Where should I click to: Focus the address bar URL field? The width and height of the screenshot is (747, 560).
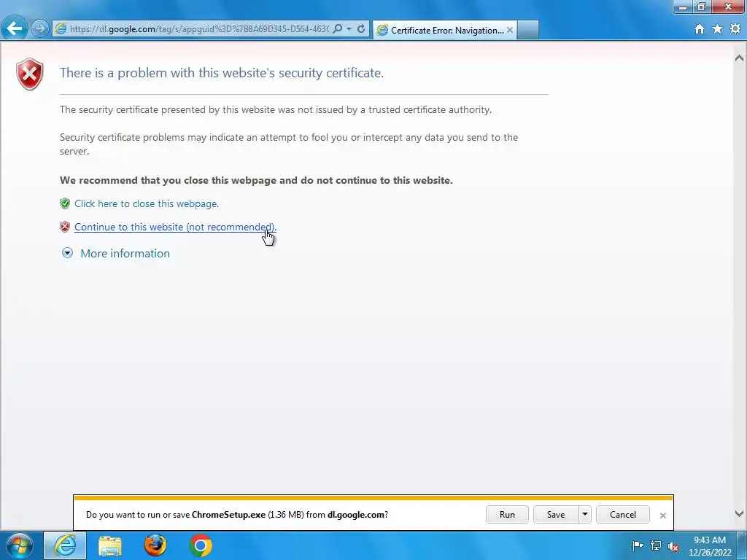coord(198,29)
